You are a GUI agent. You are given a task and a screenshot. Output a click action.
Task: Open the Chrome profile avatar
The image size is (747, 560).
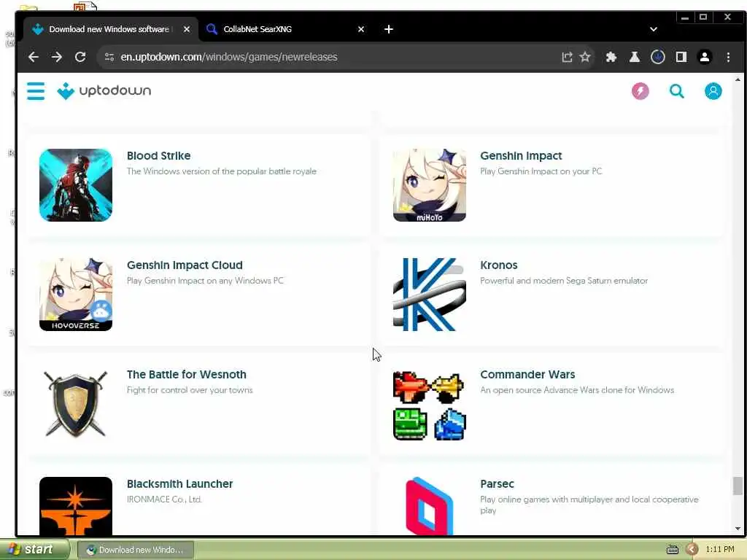tap(704, 57)
